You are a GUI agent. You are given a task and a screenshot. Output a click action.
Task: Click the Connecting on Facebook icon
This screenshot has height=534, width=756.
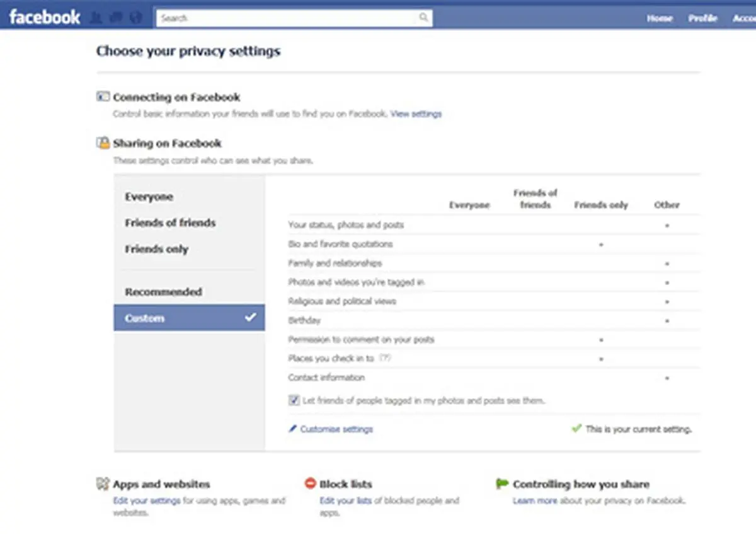point(102,96)
